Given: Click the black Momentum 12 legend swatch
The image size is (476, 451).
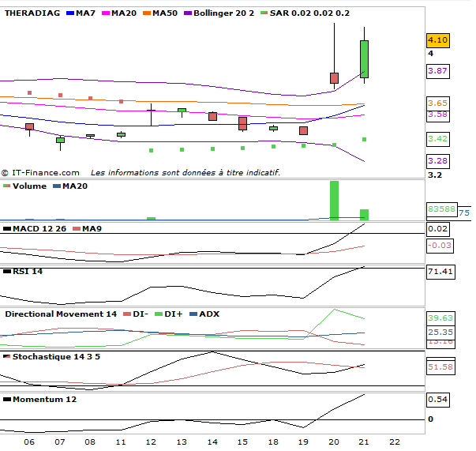Looking at the screenshot, I should (x=7, y=400).
